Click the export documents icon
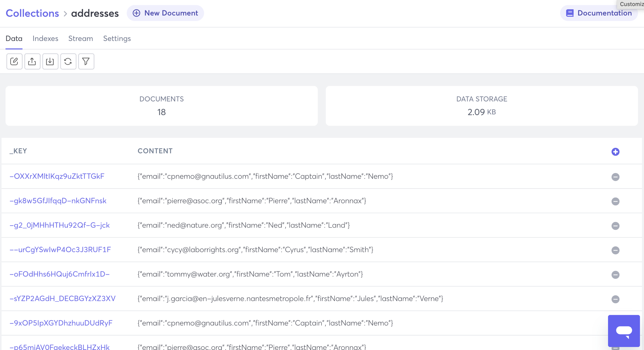644x350 pixels. [32, 61]
